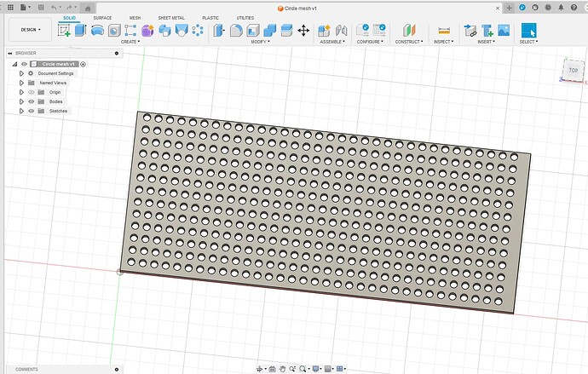Screen dimensions: 588x374
Task: Open the CONSTRUCT dropdown menu
Action: (409, 42)
